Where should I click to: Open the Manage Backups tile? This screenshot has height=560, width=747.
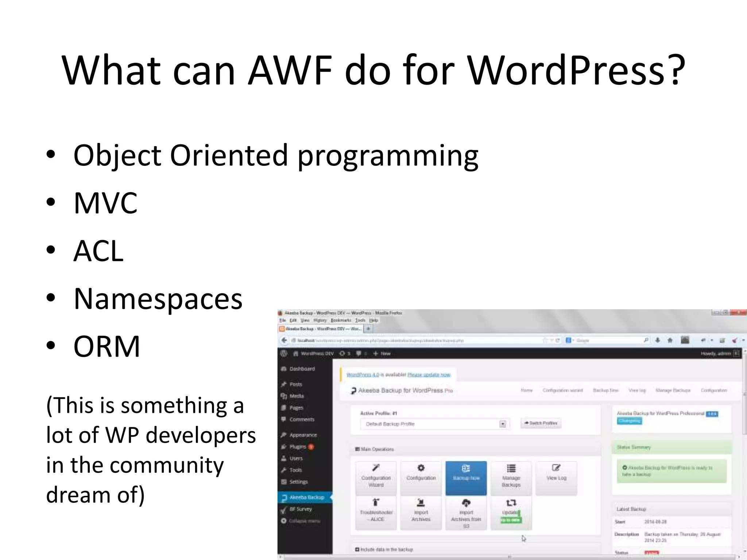[511, 478]
